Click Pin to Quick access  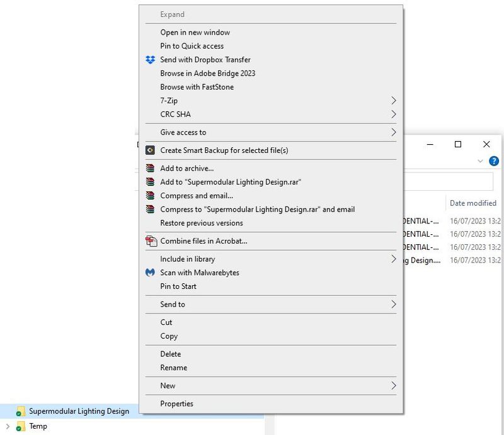[192, 46]
